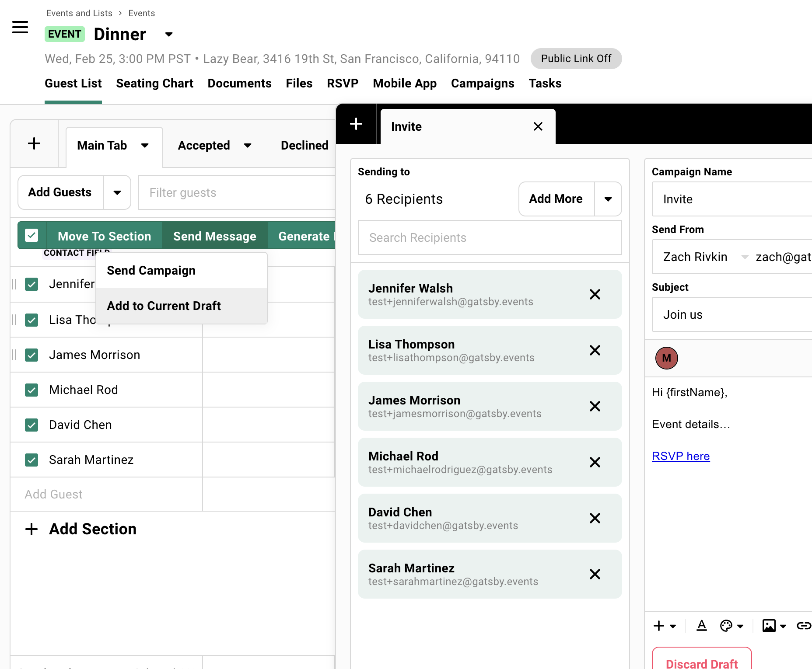
Task: Open the text color formatting tool
Action: [702, 626]
